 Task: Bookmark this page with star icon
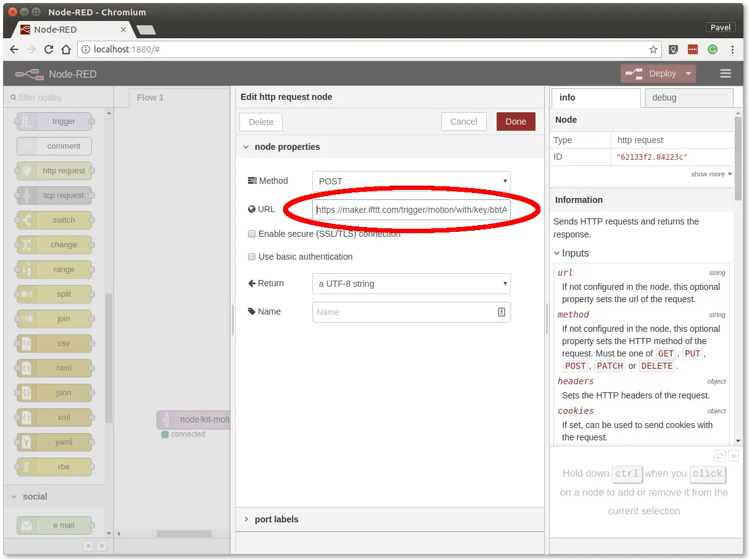pyautogui.click(x=653, y=49)
